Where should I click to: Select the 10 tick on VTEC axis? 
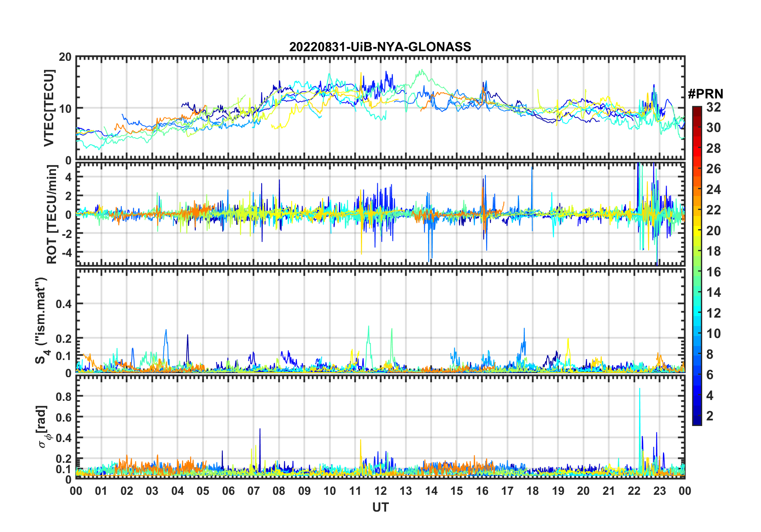coord(65,108)
